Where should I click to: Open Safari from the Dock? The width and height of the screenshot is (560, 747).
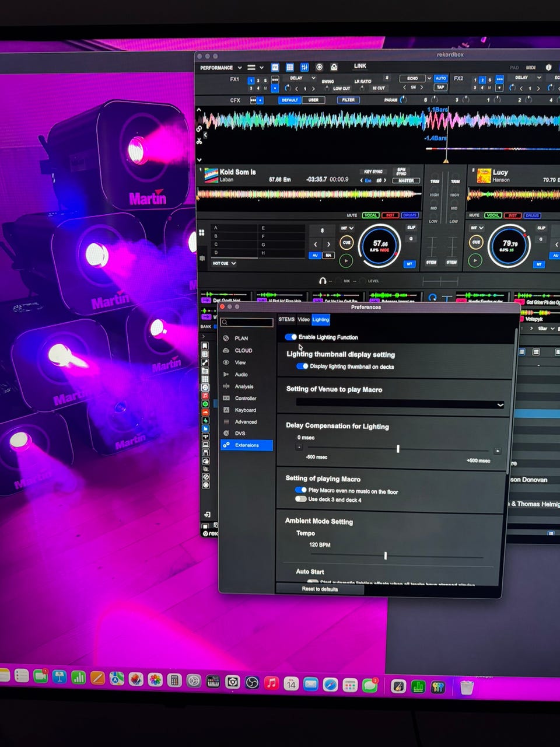point(330,684)
